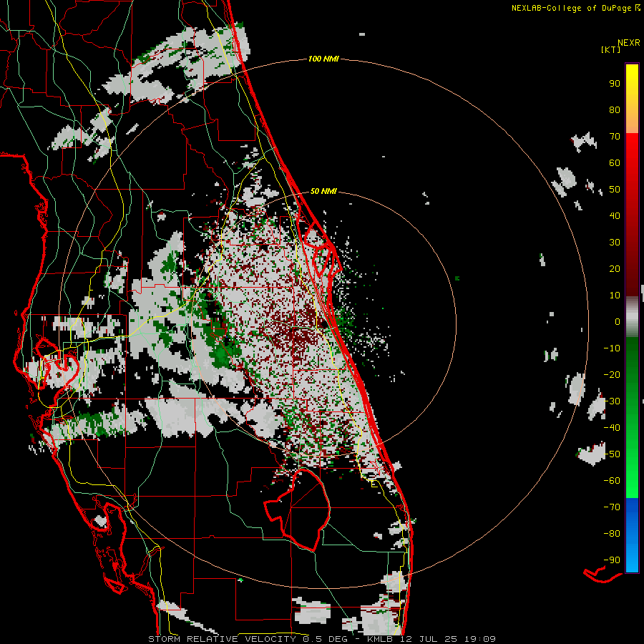The height and width of the screenshot is (644, 644).
Task: Click the NEXR label above the scale
Action: click(629, 43)
